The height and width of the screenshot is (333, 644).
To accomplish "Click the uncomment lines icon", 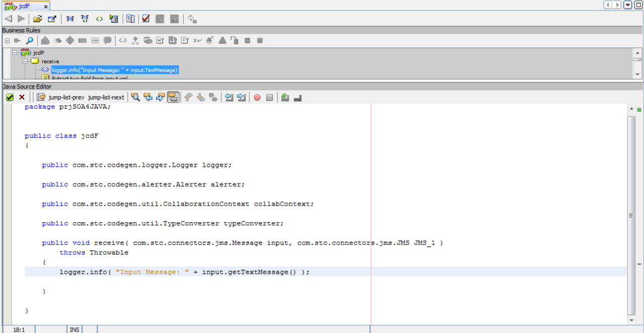I will tap(297, 97).
